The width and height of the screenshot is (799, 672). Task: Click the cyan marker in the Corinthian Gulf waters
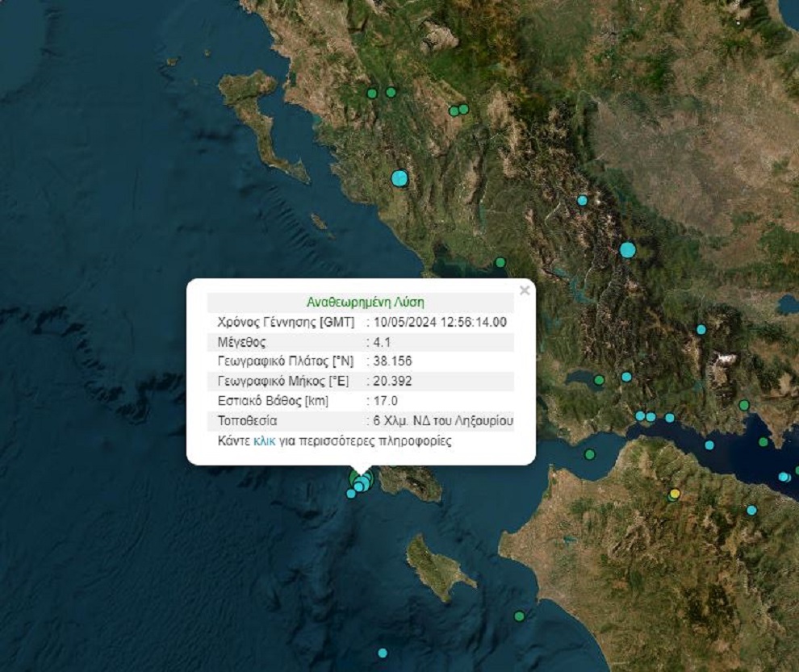[709, 445]
